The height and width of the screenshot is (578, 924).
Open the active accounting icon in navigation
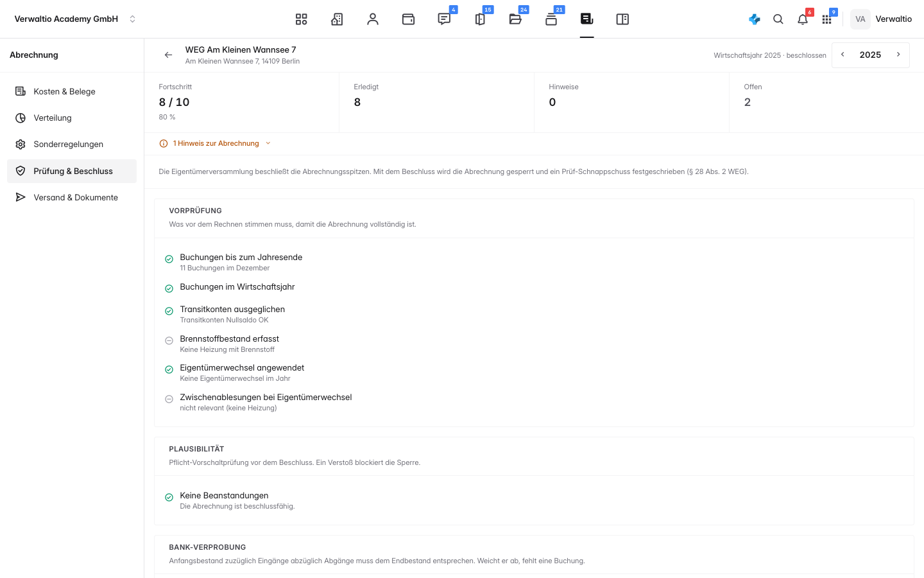click(x=587, y=19)
